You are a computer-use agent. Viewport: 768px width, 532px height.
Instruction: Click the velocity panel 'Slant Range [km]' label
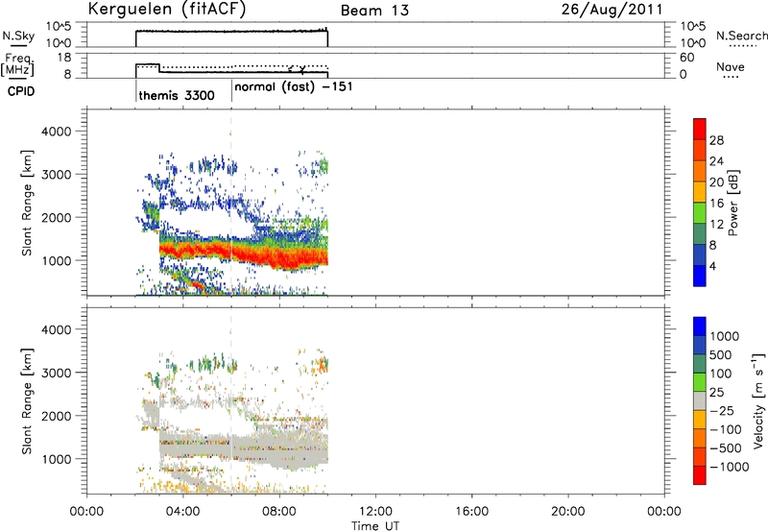point(27,401)
